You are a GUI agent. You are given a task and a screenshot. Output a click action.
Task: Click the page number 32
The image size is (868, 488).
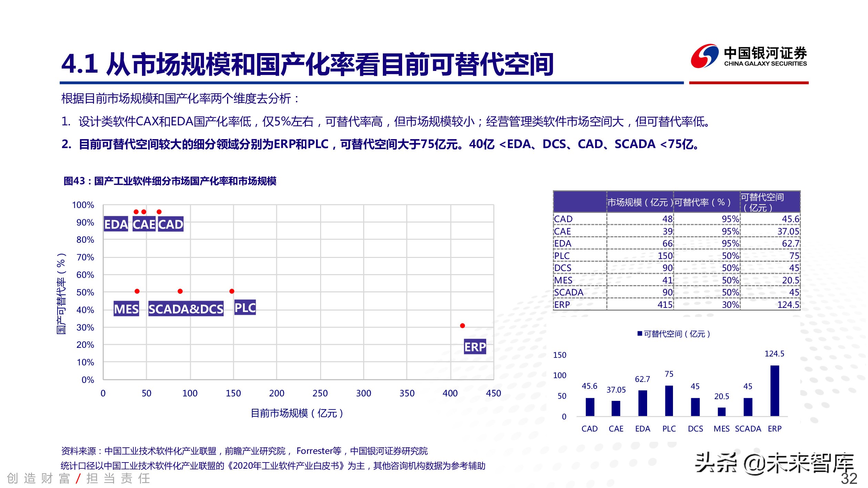tap(849, 479)
